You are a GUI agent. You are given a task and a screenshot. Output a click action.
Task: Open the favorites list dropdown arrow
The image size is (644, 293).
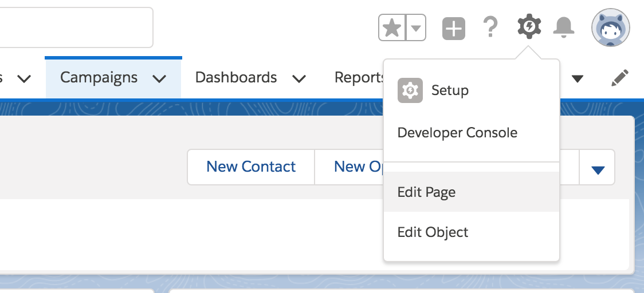pos(417,28)
